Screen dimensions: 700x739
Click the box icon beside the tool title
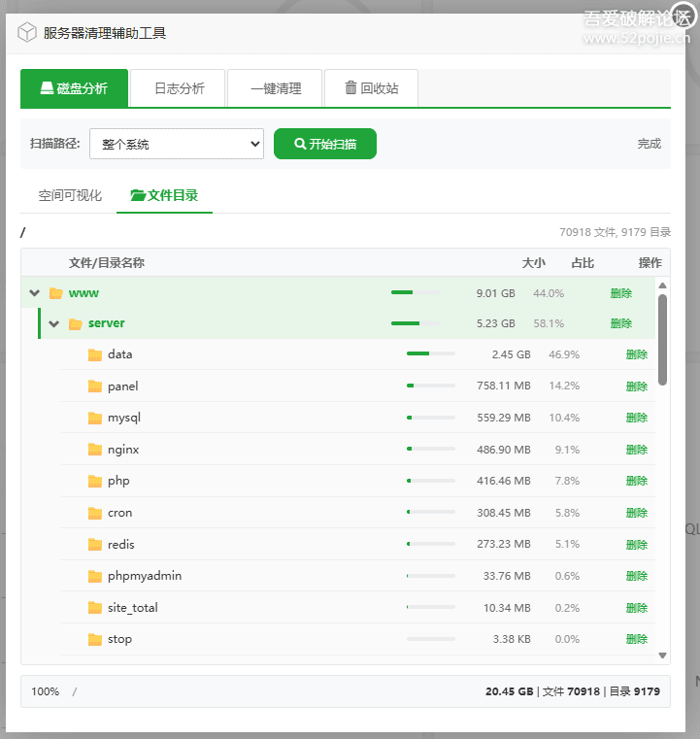(27, 32)
